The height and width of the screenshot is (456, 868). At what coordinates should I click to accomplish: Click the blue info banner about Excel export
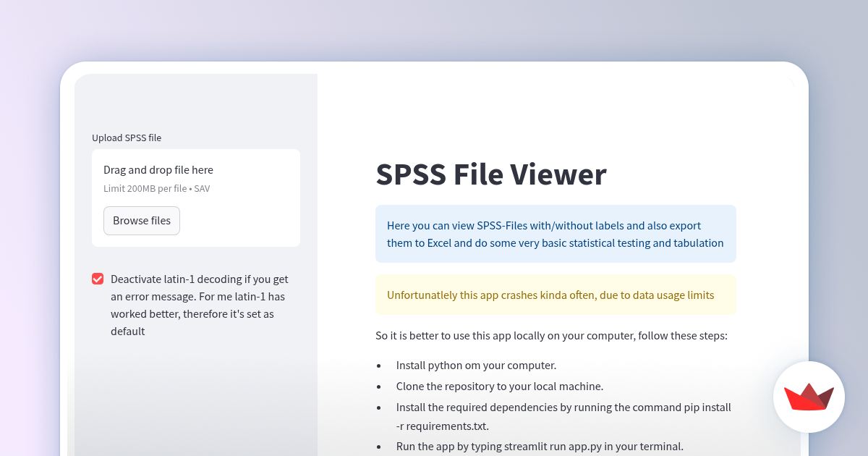point(555,234)
